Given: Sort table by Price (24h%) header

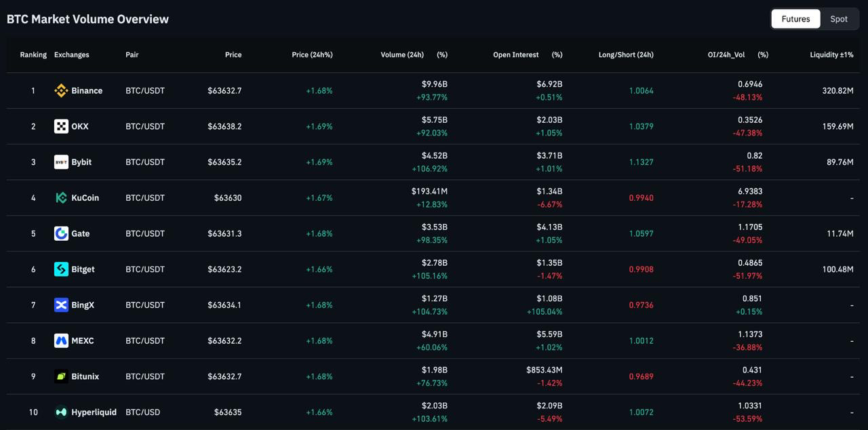Looking at the screenshot, I should point(312,55).
